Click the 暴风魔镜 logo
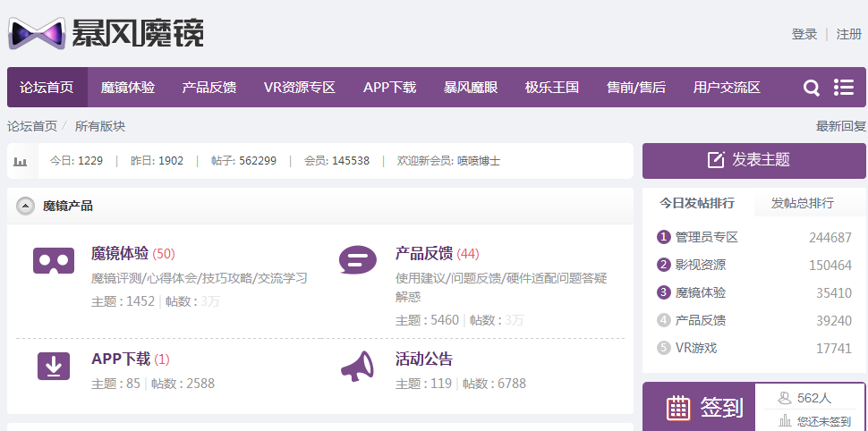This screenshot has width=868, height=431. 106,33
